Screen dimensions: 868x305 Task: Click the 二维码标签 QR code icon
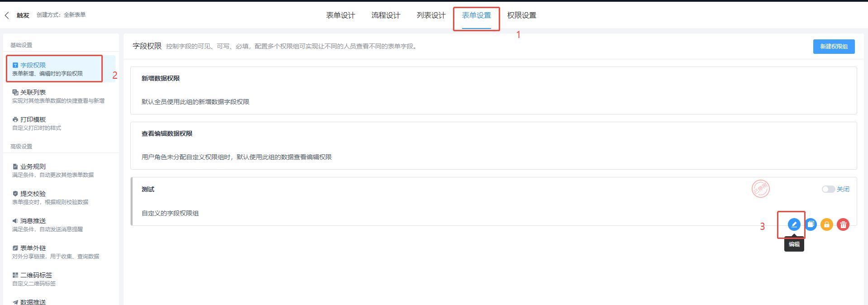pos(15,275)
